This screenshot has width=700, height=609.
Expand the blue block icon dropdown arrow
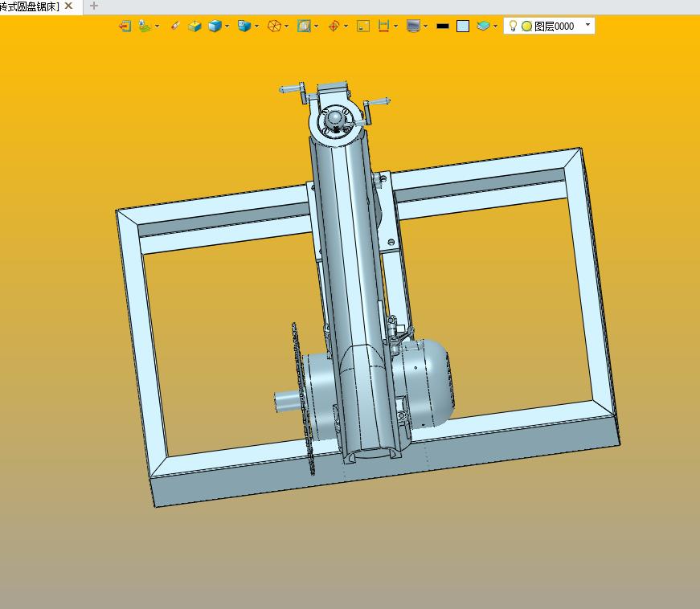pyautogui.click(x=256, y=27)
